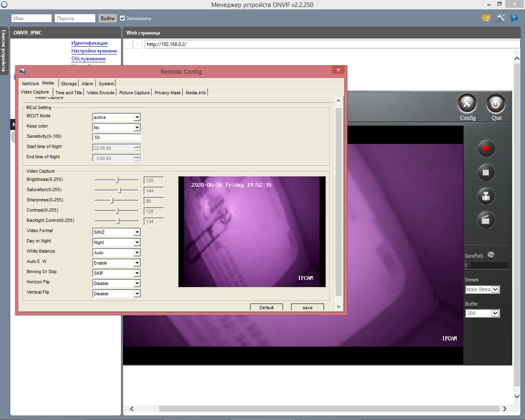Open tools icon in top toolbar
The height and width of the screenshot is (420, 525).
pos(500,18)
